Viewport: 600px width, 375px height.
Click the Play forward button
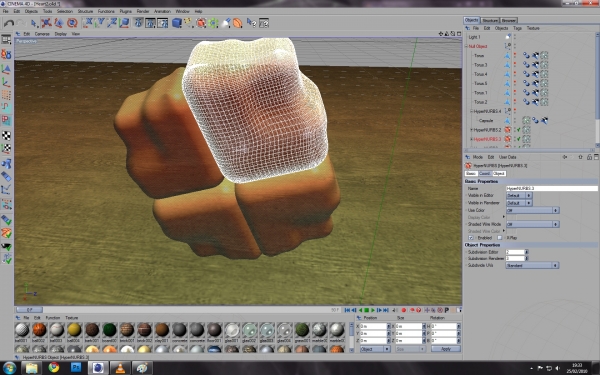(x=373, y=310)
